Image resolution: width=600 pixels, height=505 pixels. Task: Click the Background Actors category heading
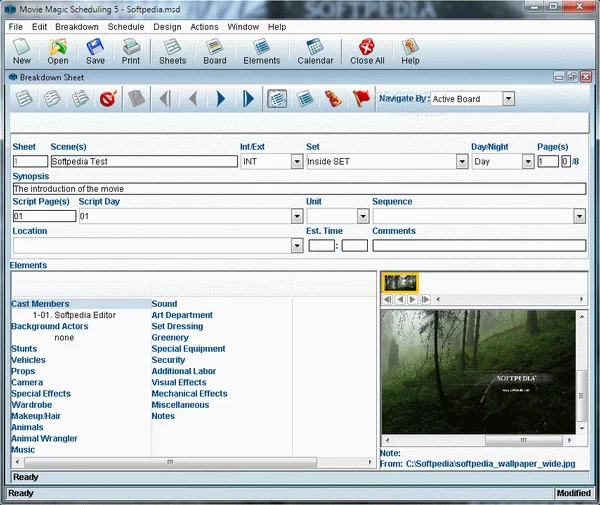pos(50,326)
